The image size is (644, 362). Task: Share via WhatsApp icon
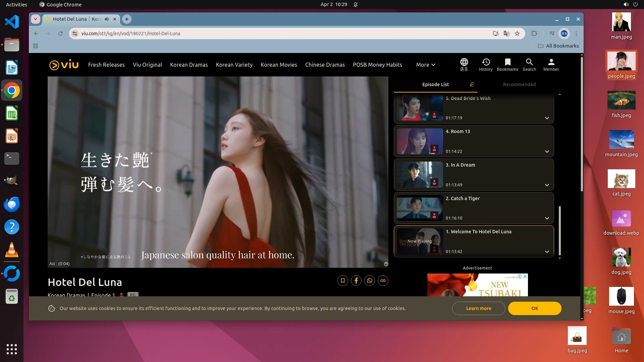[x=370, y=281]
